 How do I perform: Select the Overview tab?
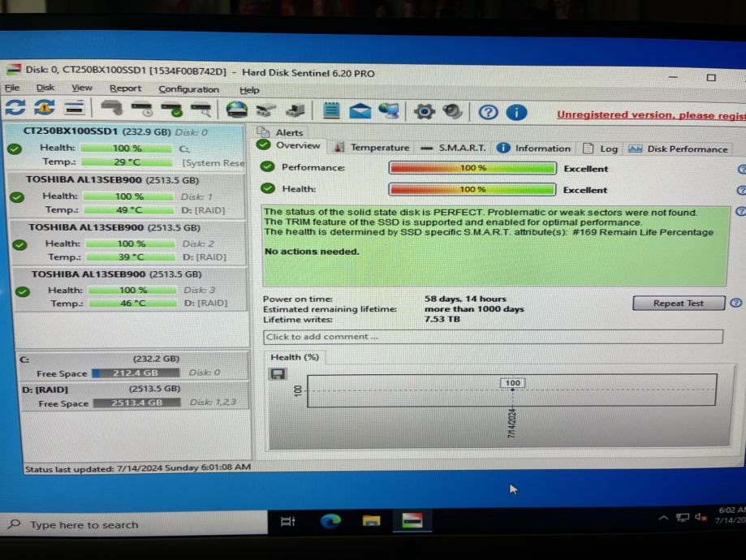click(290, 145)
